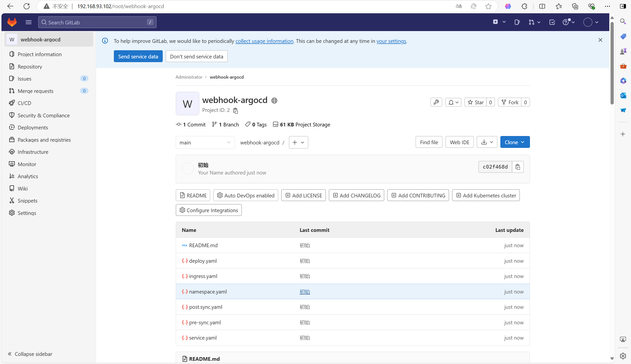Viewport: 631px width, 364px height.
Task: Open Edge sidebar shopping tag icon
Action: click(x=623, y=36)
